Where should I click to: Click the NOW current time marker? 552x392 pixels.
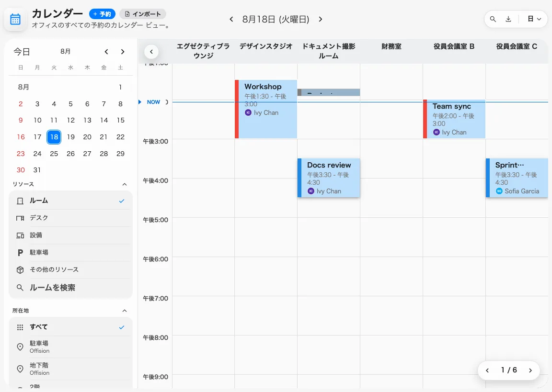(153, 102)
